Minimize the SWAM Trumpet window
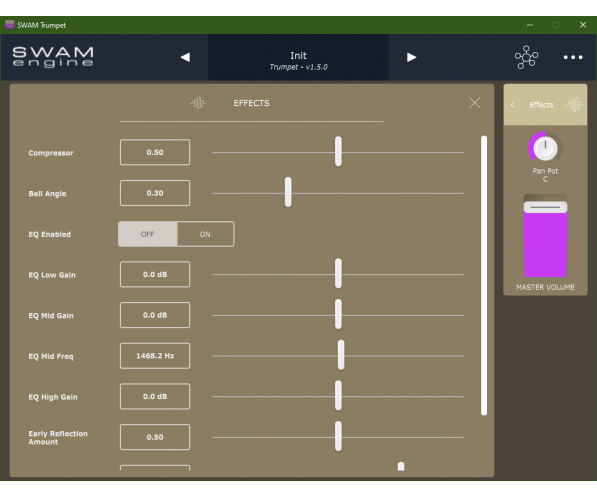Screen dimensions: 597x497 (530, 25)
